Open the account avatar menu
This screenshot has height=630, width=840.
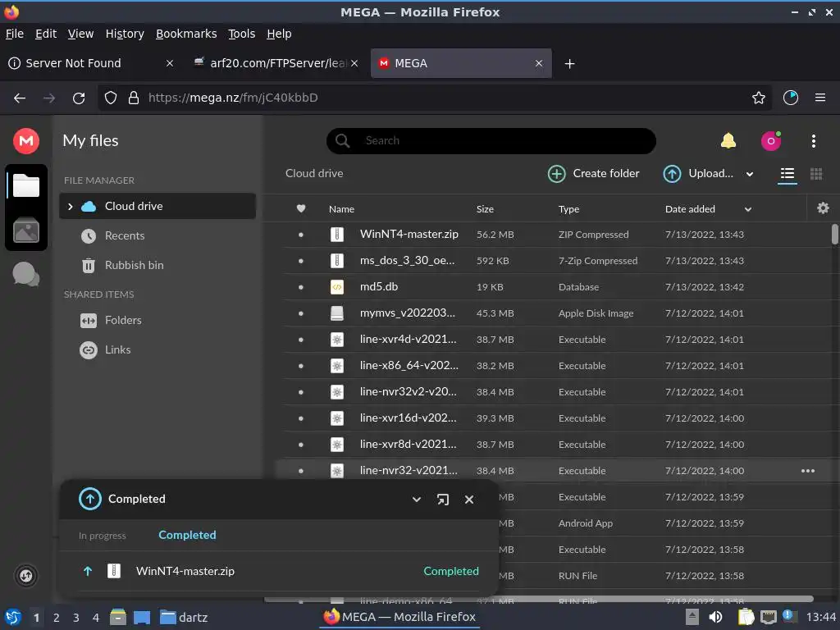pyautogui.click(x=771, y=141)
